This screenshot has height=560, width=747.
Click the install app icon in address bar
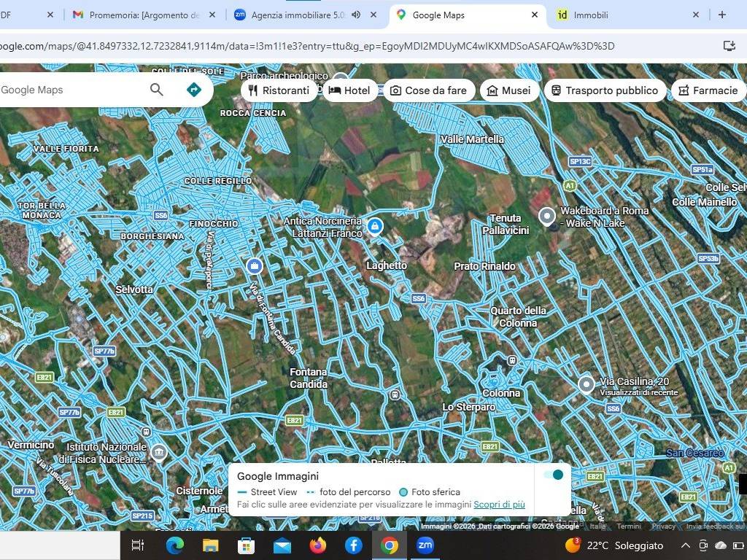729,46
